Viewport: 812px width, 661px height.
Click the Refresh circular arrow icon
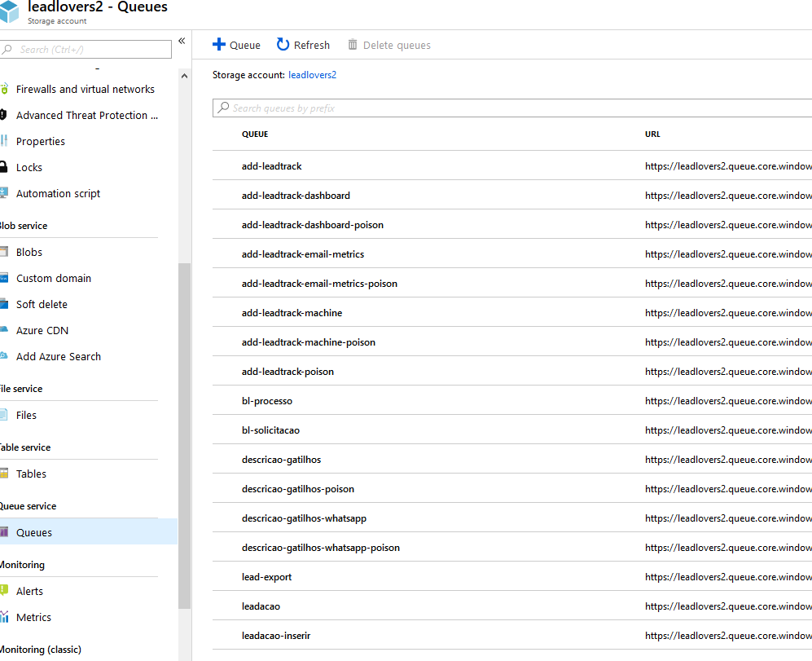pyautogui.click(x=283, y=45)
